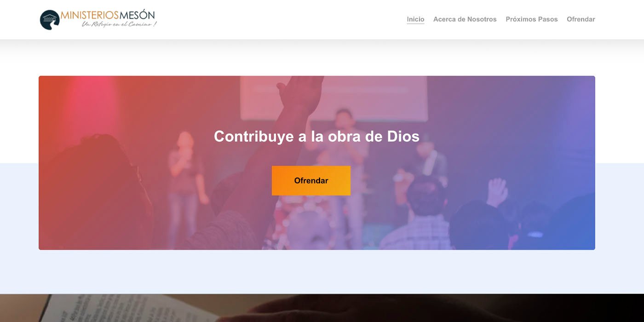Go to the Inicio page
This screenshot has height=322, width=644.
coord(415,19)
